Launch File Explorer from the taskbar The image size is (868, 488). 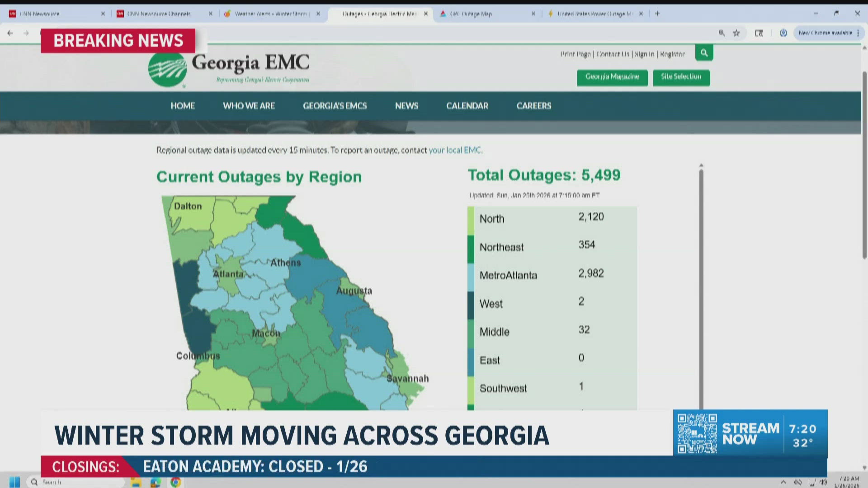click(135, 481)
